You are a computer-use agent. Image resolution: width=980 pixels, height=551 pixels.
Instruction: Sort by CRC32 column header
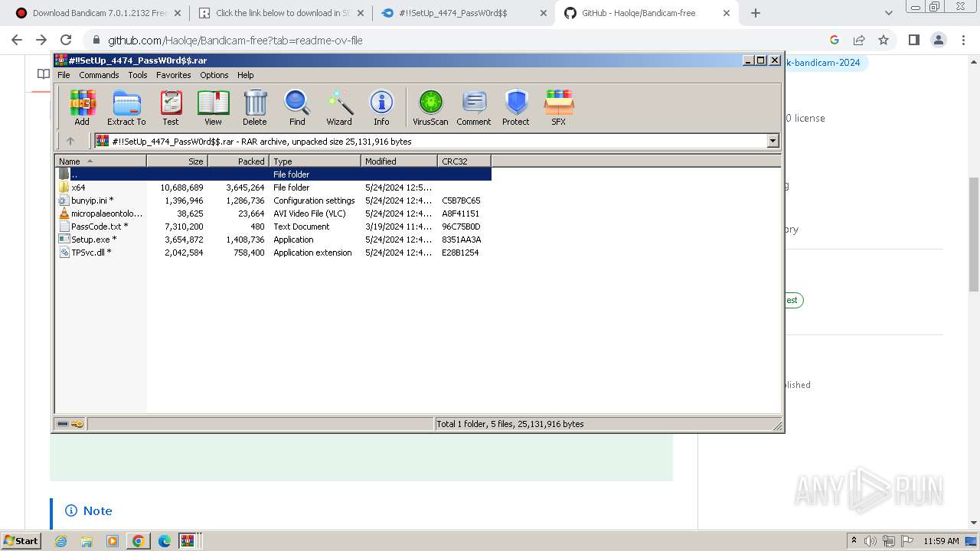[464, 161]
